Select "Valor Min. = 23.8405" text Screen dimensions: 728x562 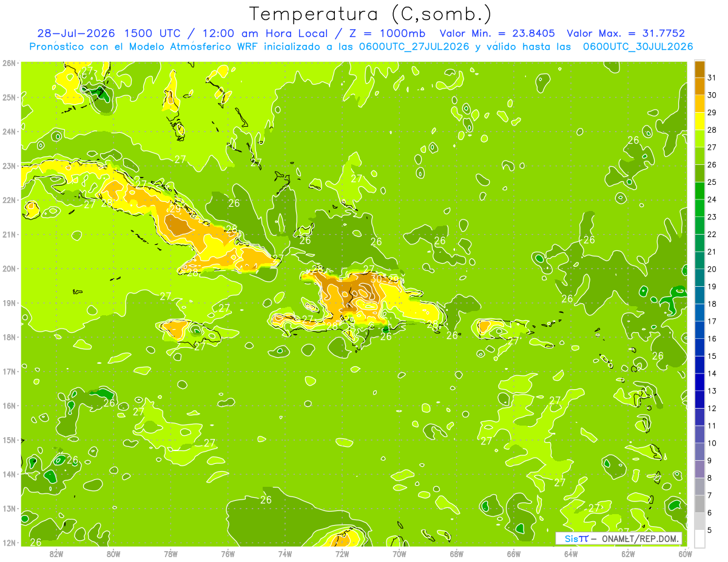click(497, 33)
